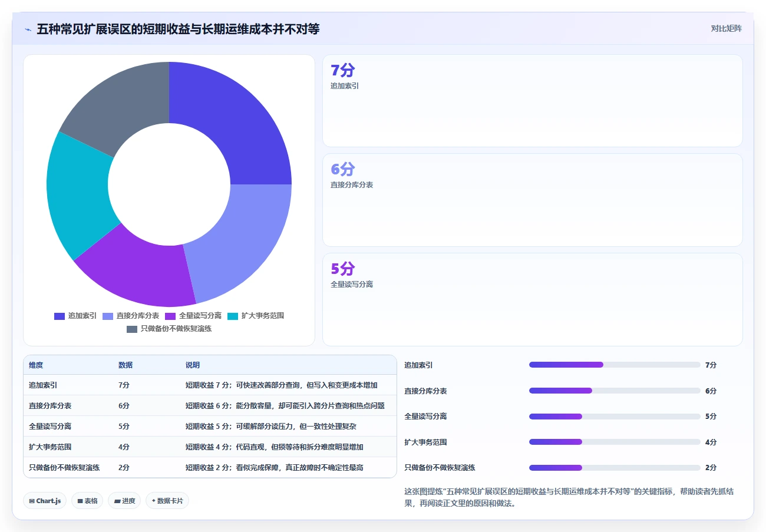
Task: Click the 追加索引 label in progress list
Action: pos(418,365)
